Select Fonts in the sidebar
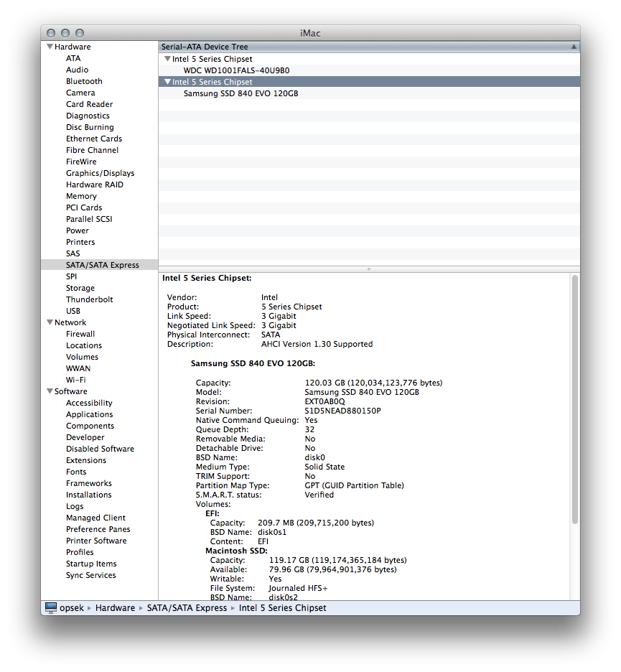Screen dimensions: 621x672 76,472
